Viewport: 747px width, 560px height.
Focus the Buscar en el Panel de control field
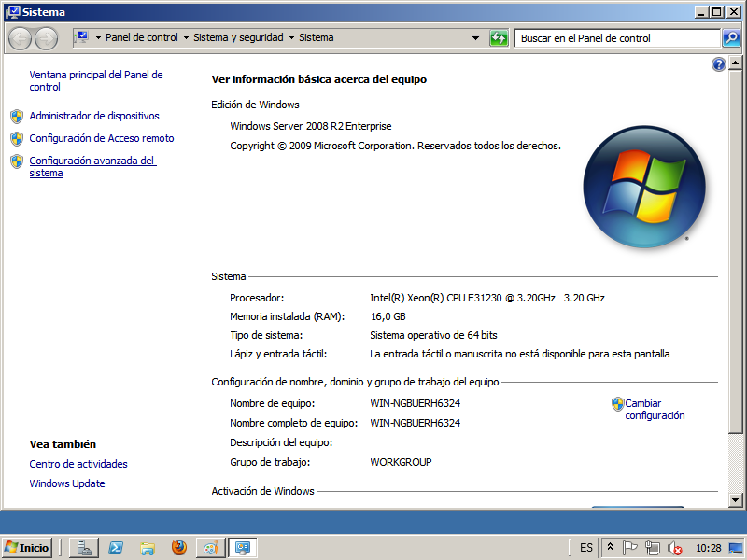click(x=617, y=38)
